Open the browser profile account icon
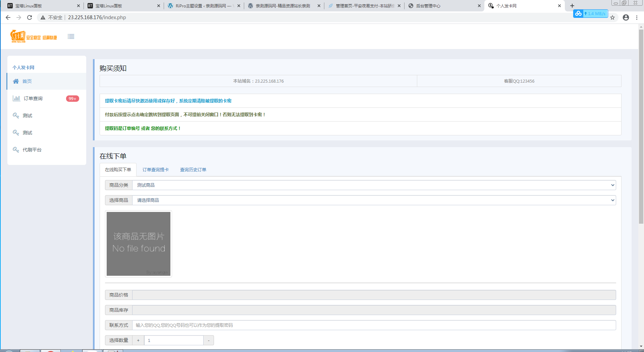Image resolution: width=644 pixels, height=352 pixels. [x=626, y=17]
